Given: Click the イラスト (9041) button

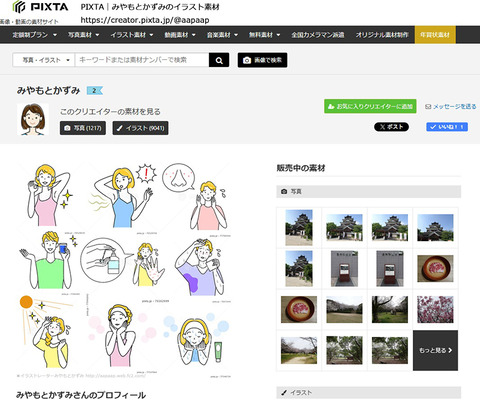Looking at the screenshot, I should tap(140, 128).
